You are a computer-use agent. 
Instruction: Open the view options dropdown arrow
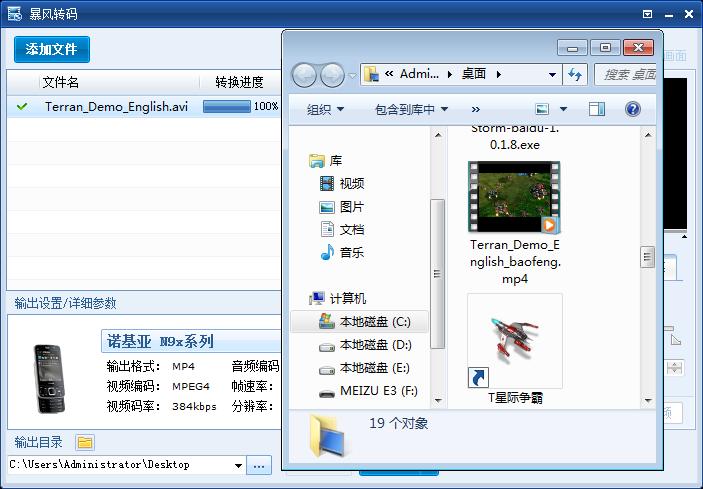[x=564, y=109]
